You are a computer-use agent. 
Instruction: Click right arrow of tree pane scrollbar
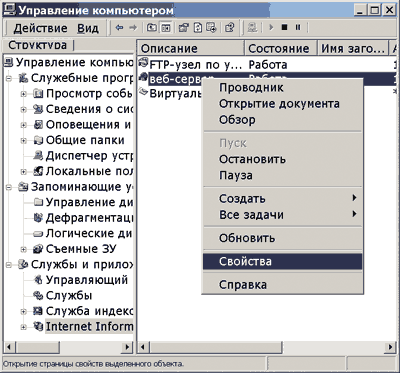click(127, 347)
